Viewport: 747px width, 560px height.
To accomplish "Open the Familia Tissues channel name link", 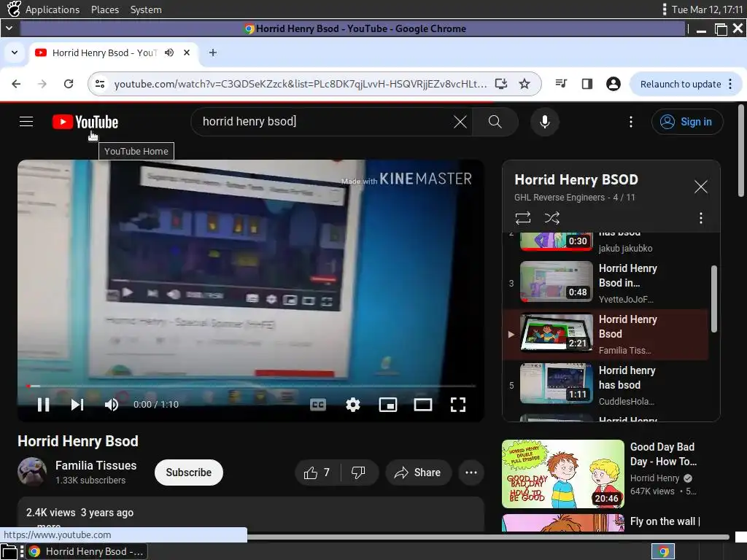I will (x=96, y=465).
